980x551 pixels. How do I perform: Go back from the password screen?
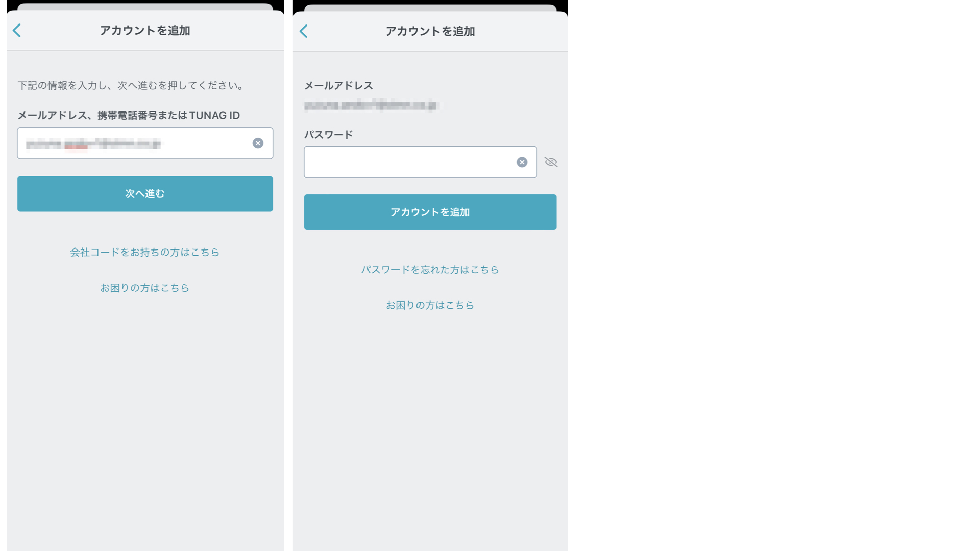click(x=304, y=31)
